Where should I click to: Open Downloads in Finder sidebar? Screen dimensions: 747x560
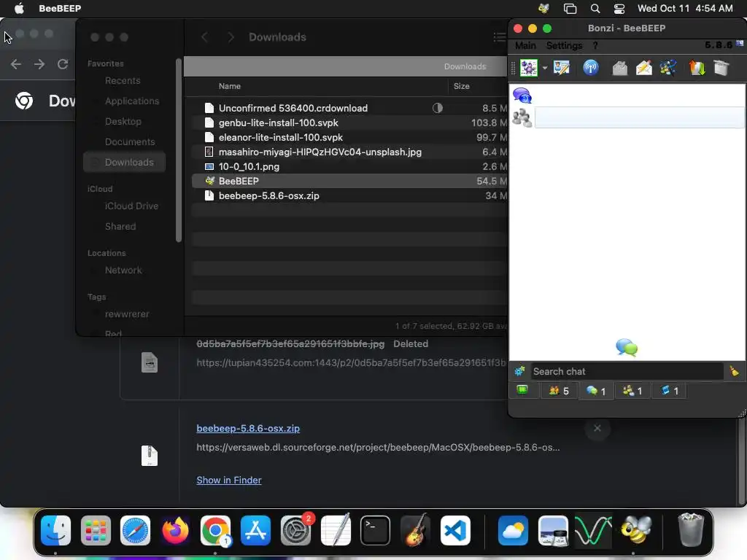124,163
